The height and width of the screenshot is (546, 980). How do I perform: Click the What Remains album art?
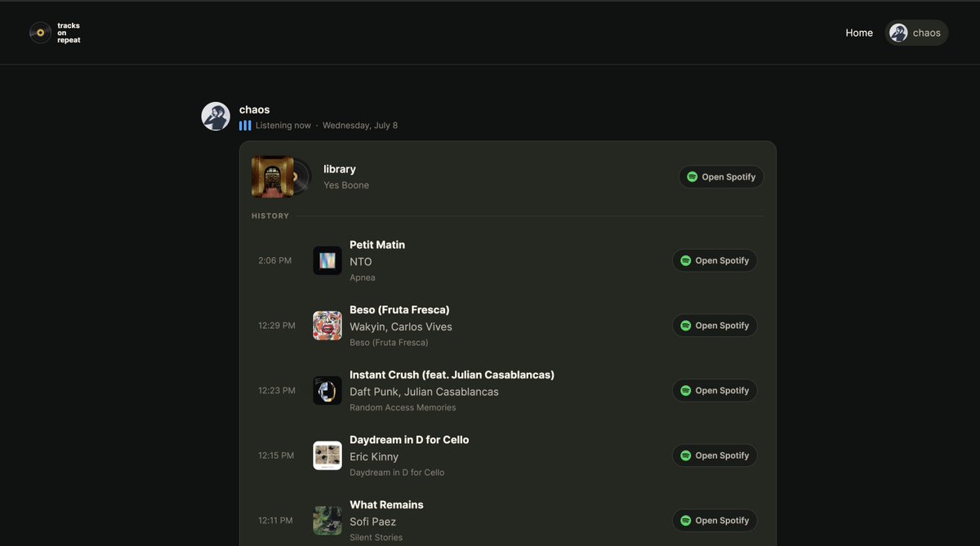click(327, 521)
